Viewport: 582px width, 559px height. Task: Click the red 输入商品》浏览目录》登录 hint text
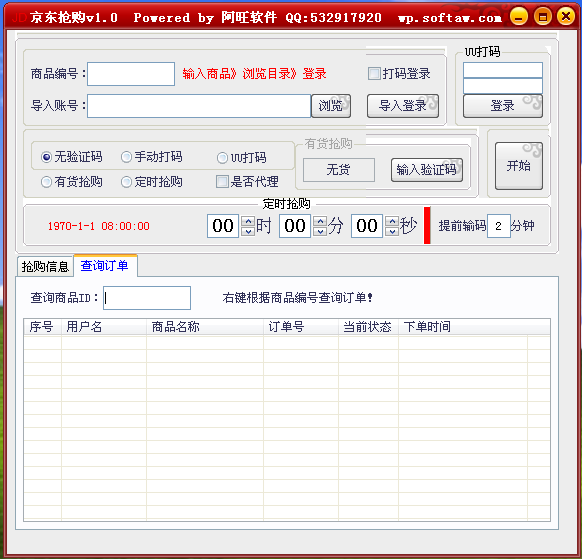(254, 74)
